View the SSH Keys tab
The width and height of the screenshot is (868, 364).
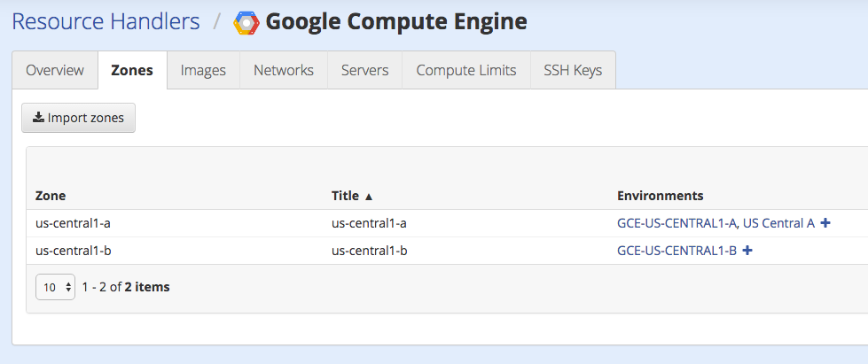click(x=573, y=70)
